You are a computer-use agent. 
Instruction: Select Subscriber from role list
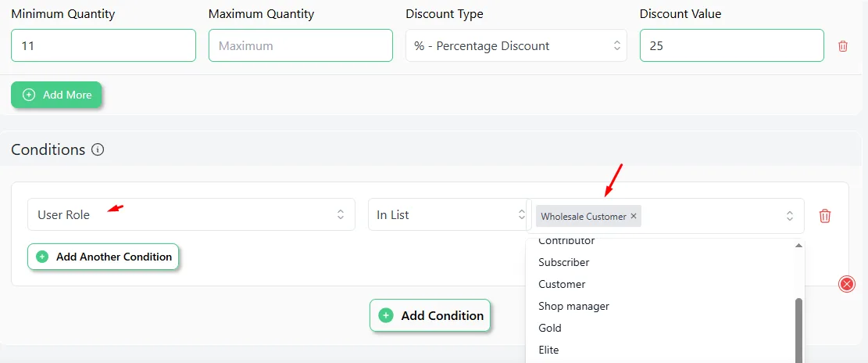tap(564, 262)
